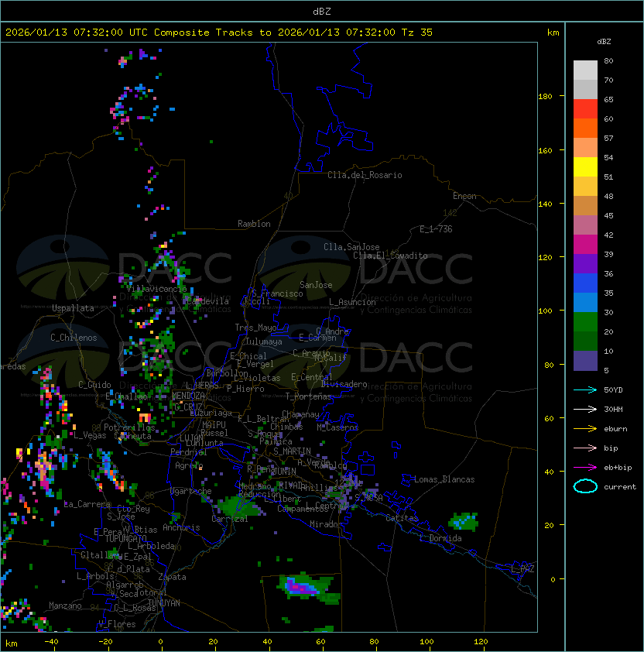Screen dimensions: 644x652
Task: Click the 'dBZ' title at the top
Action: point(322,12)
